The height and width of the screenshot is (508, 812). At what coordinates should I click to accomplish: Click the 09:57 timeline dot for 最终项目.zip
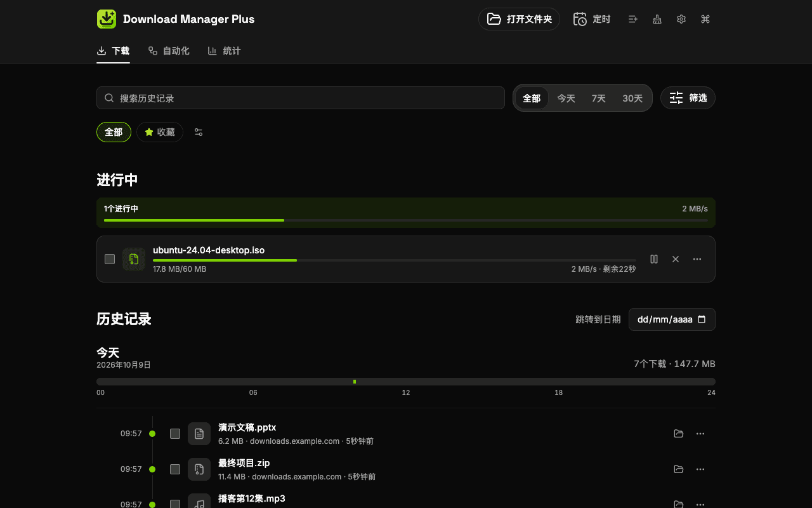click(x=152, y=469)
